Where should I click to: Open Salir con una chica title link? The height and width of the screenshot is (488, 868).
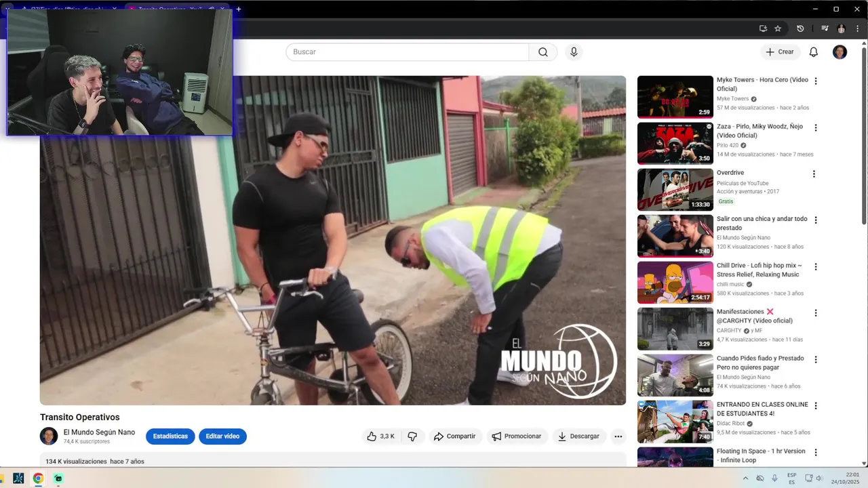[762, 224]
